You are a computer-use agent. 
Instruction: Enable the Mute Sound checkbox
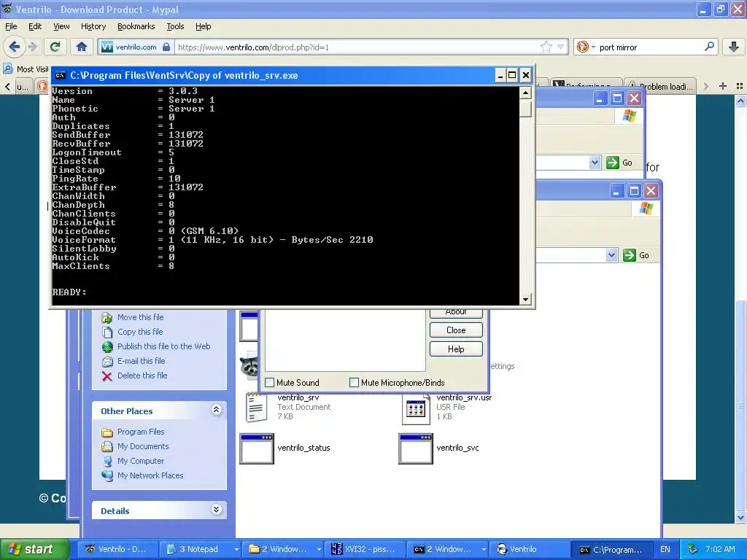coord(270,382)
